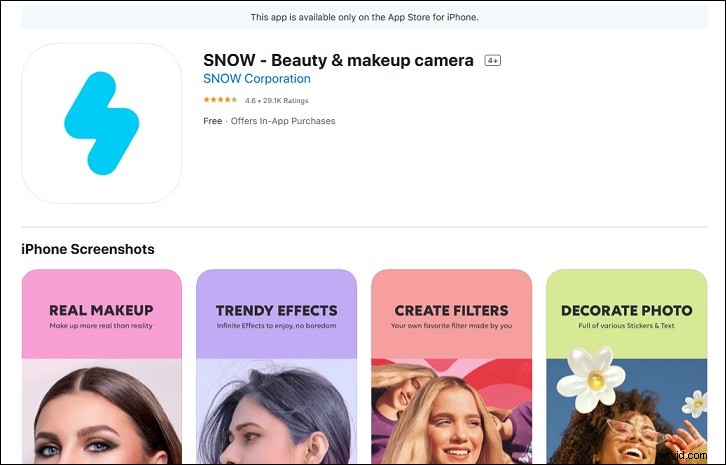Viewport: 727px width, 465px height.
Task: Click the 4.6 rating score
Action: point(250,100)
